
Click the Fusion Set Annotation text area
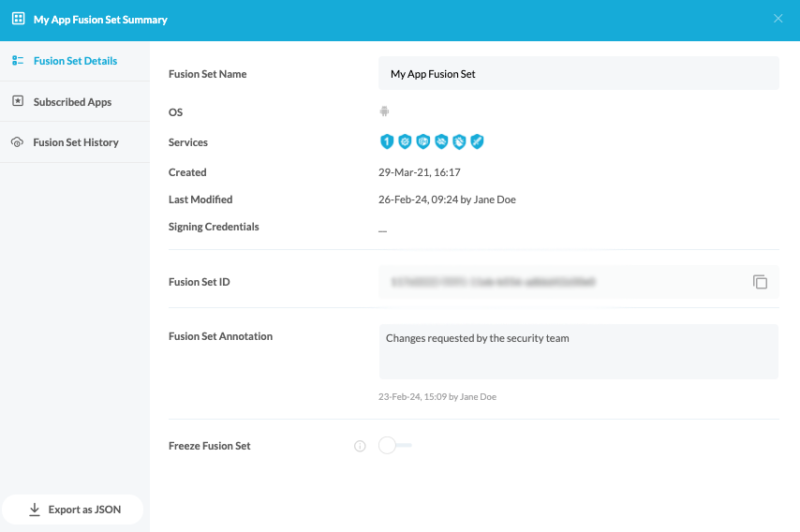pyautogui.click(x=578, y=351)
